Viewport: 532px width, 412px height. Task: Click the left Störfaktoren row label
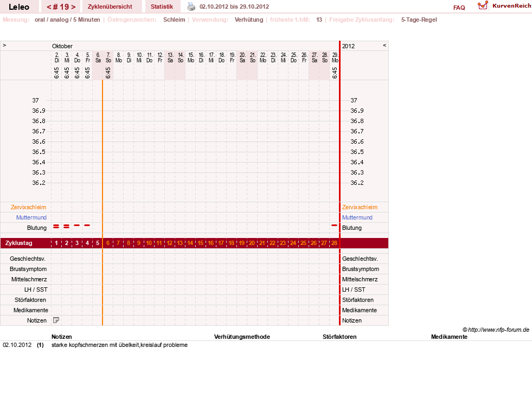30,300
